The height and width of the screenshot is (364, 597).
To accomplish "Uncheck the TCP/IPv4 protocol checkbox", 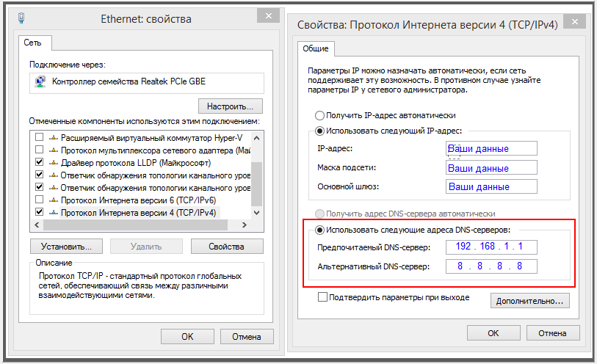I will (39, 211).
